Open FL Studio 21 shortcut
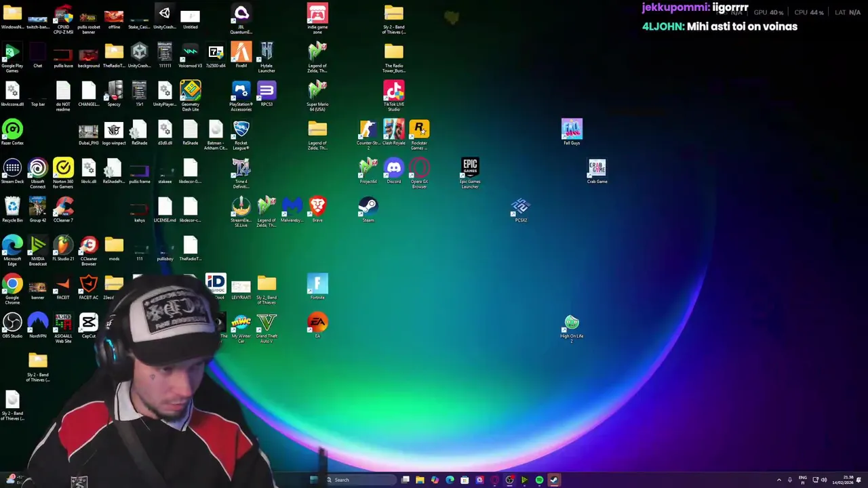Viewport: 868px width, 488px height. 63,248
